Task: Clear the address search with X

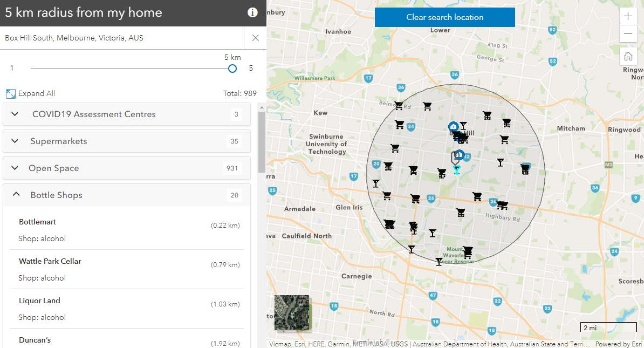Action: click(x=256, y=38)
